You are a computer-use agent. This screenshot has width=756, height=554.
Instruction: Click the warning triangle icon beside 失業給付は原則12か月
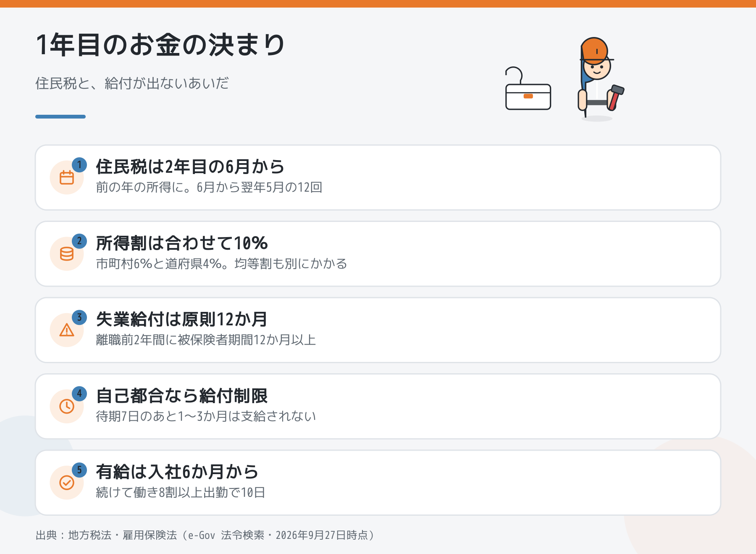point(67,330)
